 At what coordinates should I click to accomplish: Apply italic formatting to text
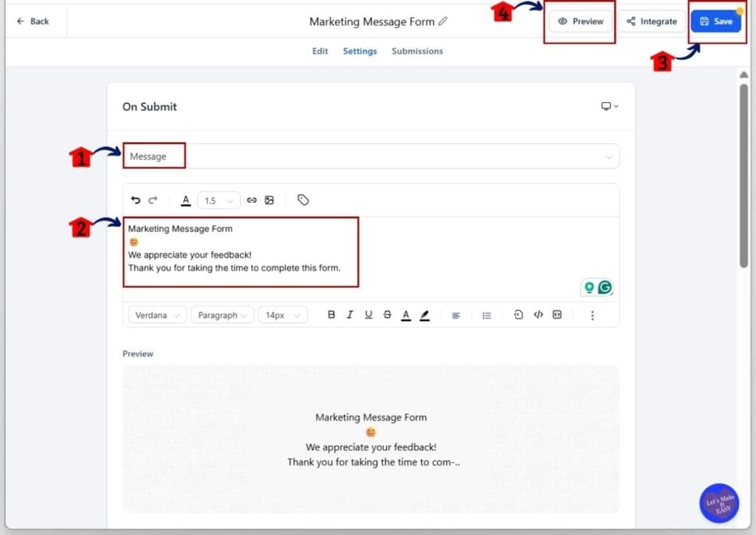[350, 314]
